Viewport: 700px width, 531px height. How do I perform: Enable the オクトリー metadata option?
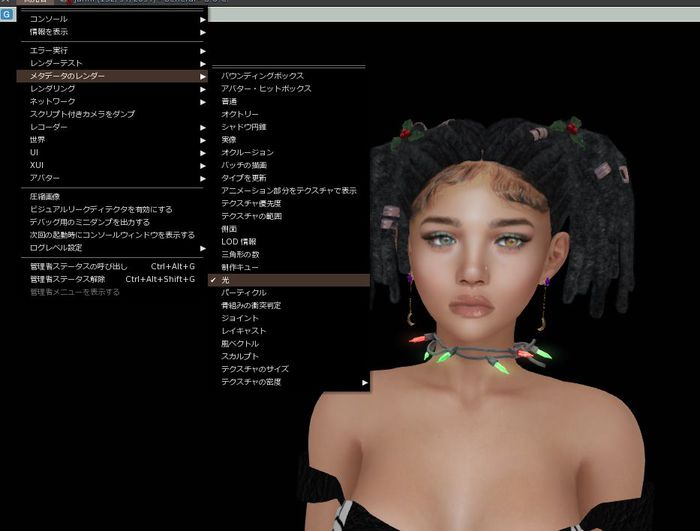tap(289, 114)
